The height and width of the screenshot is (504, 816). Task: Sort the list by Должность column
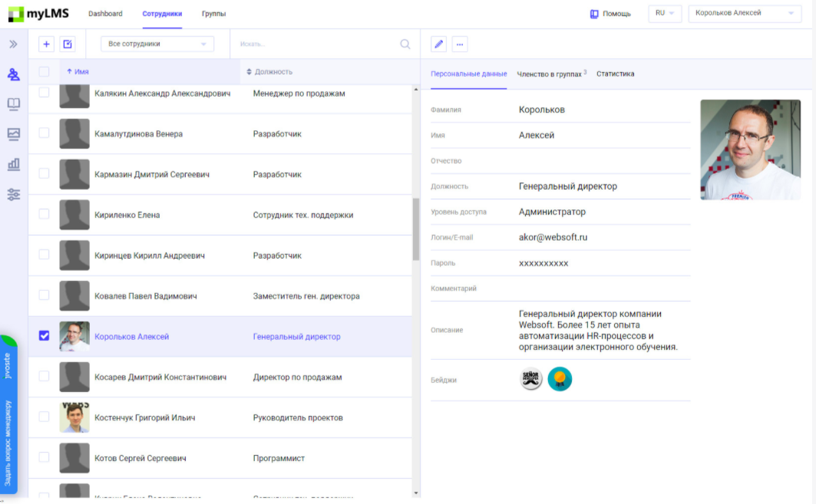point(273,71)
